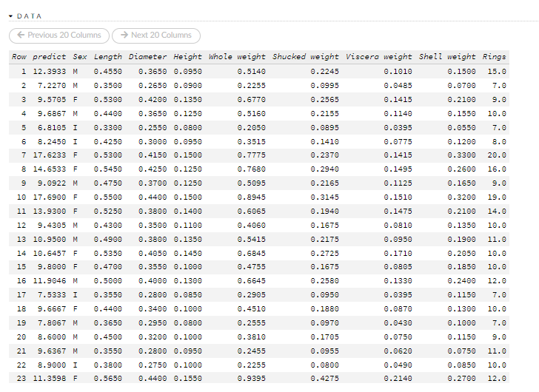Click Shucked weight value 0.4275
This screenshot has height=392, width=539.
(x=324, y=379)
